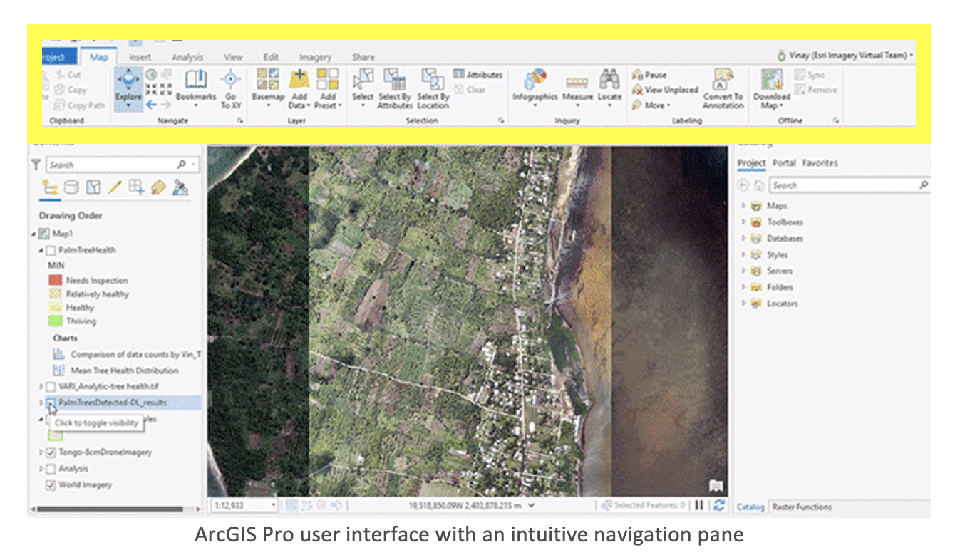The height and width of the screenshot is (560, 955).
Task: Click the Add Data button
Action: point(299,88)
